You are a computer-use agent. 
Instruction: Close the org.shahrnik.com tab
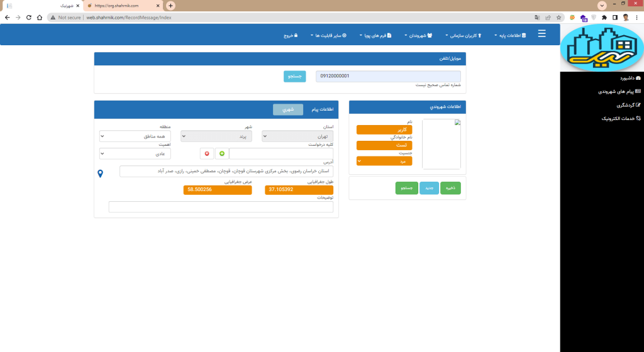(x=158, y=6)
